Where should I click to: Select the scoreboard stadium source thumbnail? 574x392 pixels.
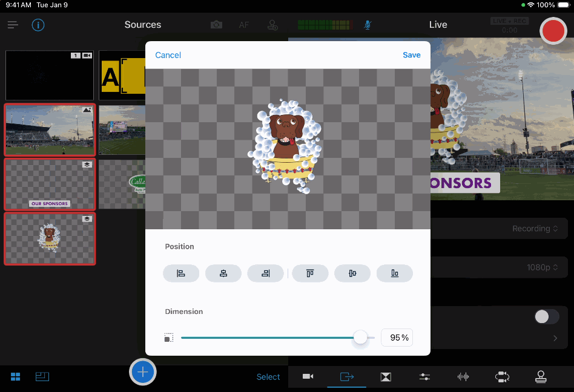coord(122,130)
